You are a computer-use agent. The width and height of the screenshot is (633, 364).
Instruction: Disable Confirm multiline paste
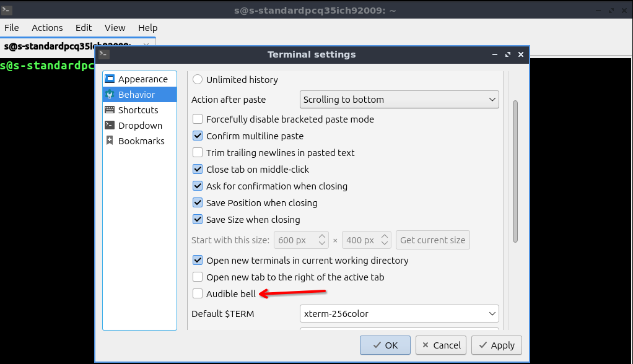tap(198, 136)
